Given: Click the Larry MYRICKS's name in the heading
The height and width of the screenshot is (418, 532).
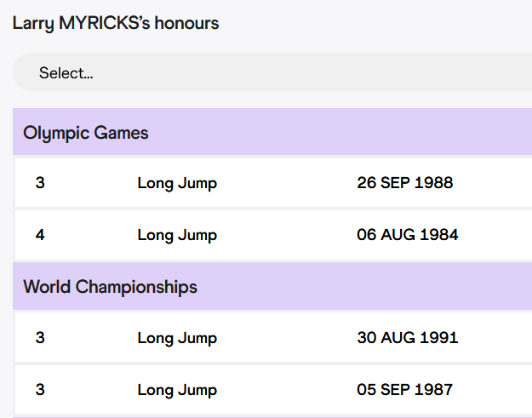Looking at the screenshot, I should (x=82, y=24).
